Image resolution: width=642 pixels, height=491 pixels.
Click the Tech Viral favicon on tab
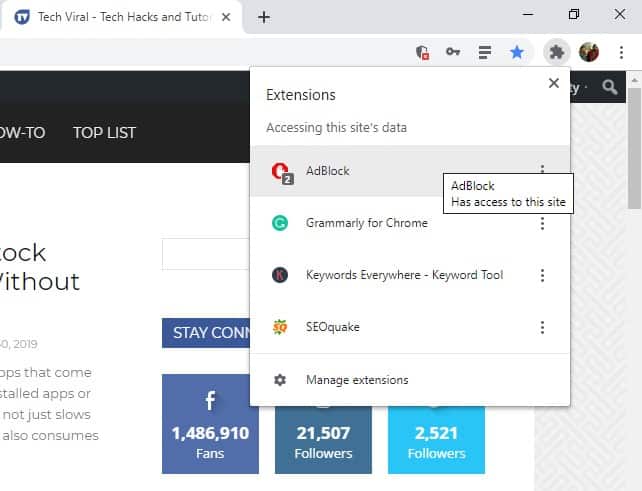pos(22,17)
